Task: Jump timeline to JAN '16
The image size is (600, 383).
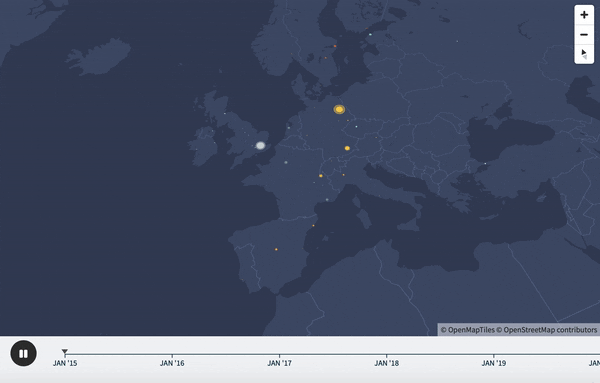Action: click(172, 363)
